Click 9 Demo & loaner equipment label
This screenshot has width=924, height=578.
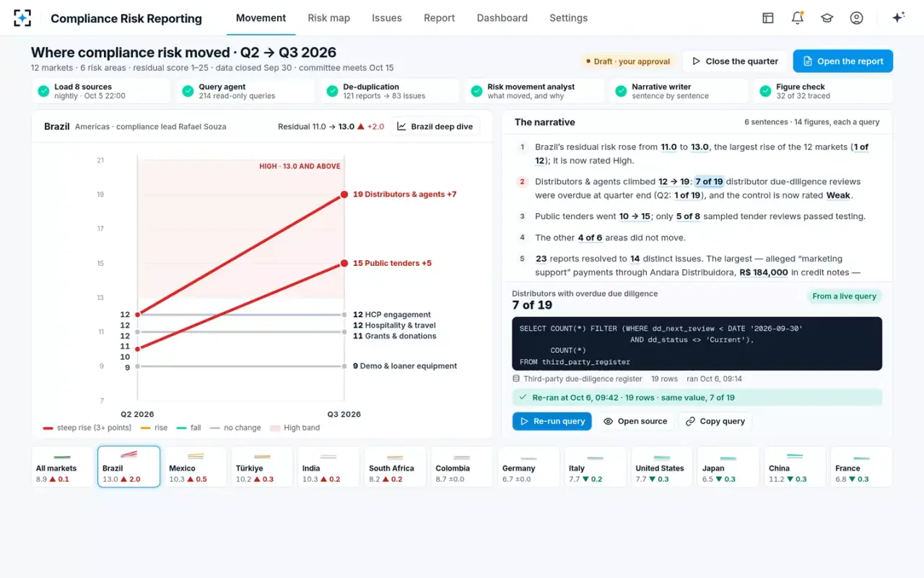click(x=404, y=366)
